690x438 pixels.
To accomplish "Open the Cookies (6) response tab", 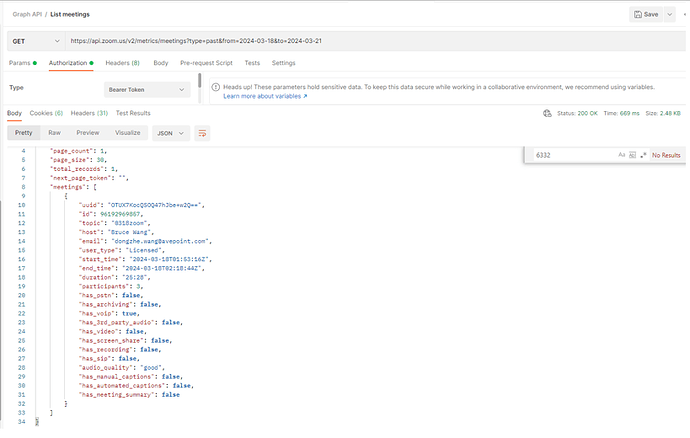I will tap(46, 113).
